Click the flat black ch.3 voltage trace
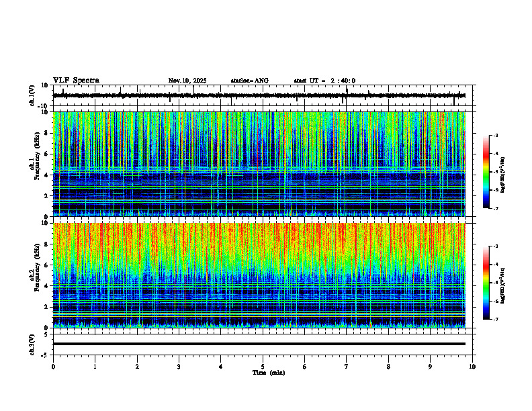This screenshot has width=532, height=411. [259, 344]
